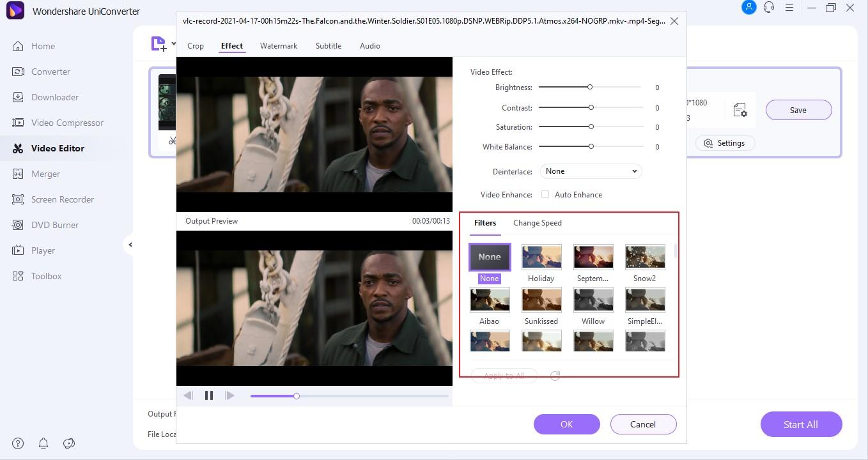868x460 pixels.
Task: Adjust the Brightness slider
Action: [x=590, y=87]
